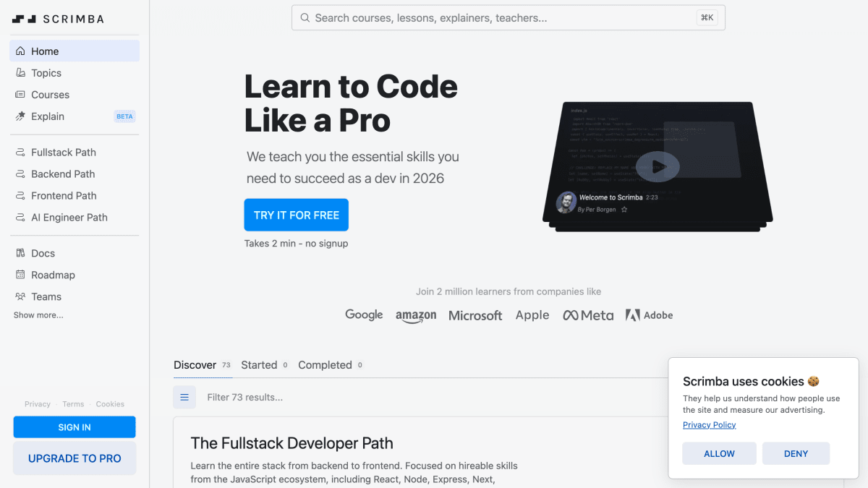
Task: Click the Backend Path icon
Action: point(20,174)
